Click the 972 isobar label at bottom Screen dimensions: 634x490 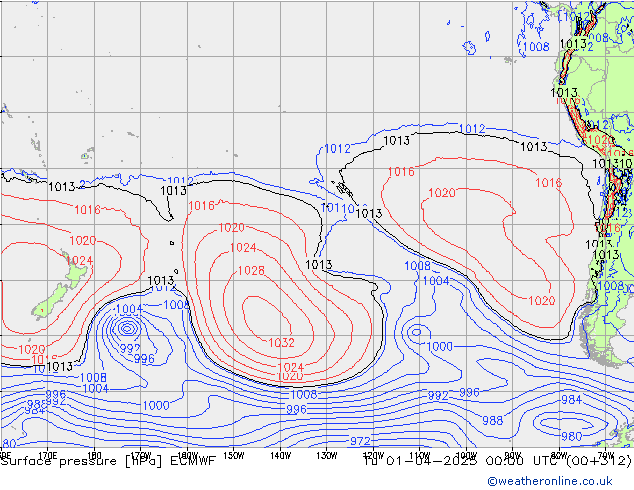click(360, 441)
